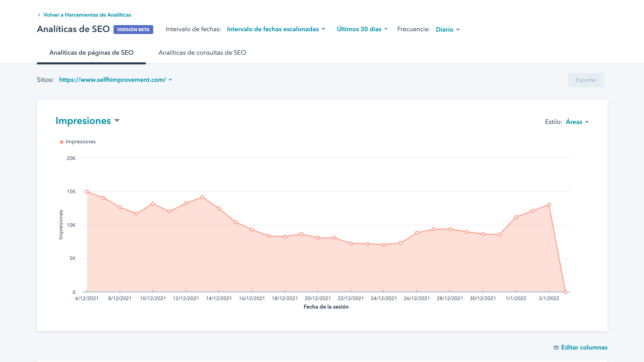Open the Intervalo de fechas escalonadas dropdown
This screenshot has width=644, height=362.
click(x=276, y=29)
